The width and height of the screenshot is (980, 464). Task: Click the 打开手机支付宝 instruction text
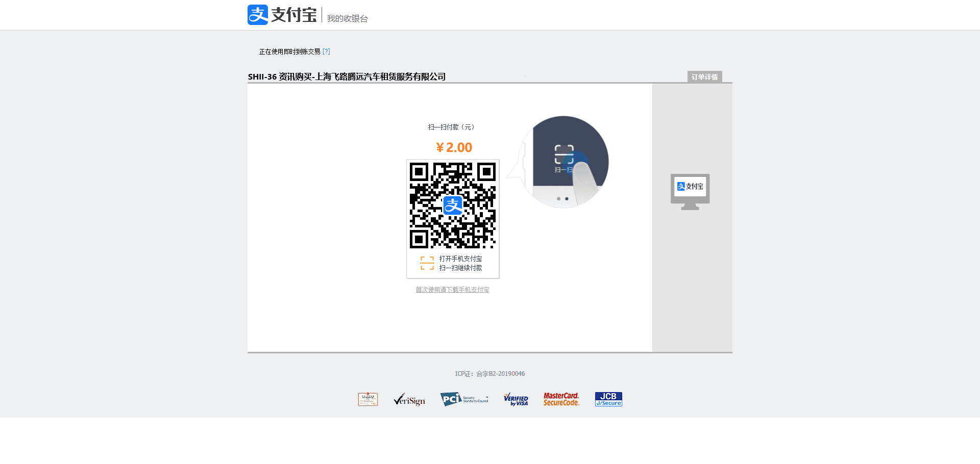pyautogui.click(x=460, y=259)
